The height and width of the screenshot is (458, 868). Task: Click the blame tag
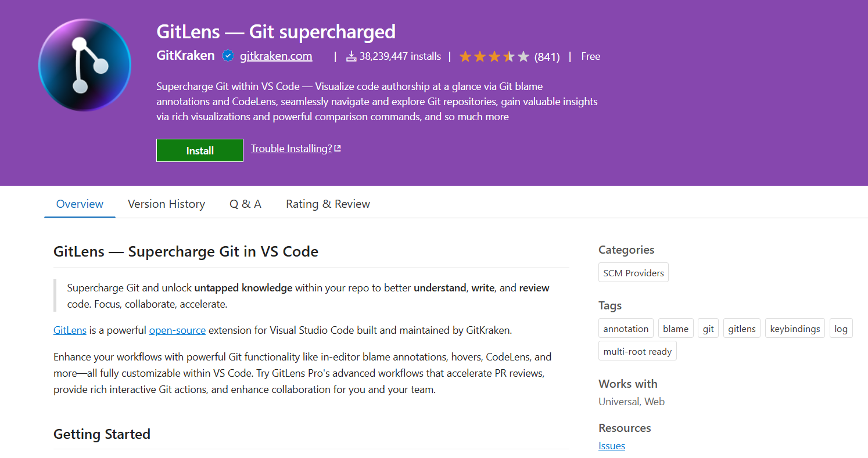click(676, 329)
